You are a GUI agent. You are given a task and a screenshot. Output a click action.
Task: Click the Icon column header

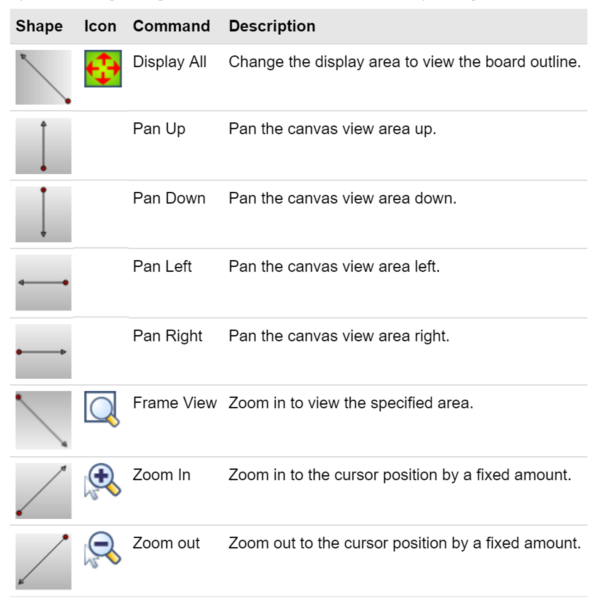(100, 26)
